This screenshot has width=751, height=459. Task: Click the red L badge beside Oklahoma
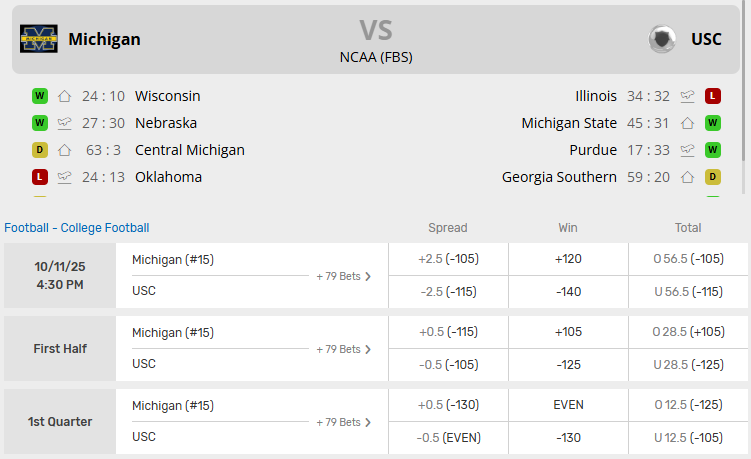40,177
